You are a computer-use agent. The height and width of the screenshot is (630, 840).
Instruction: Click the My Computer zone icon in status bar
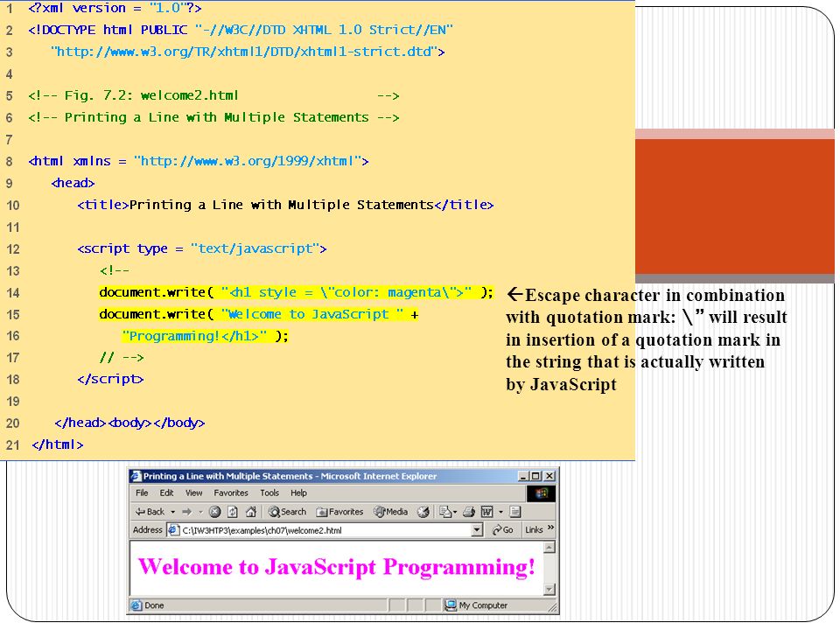[x=450, y=605]
